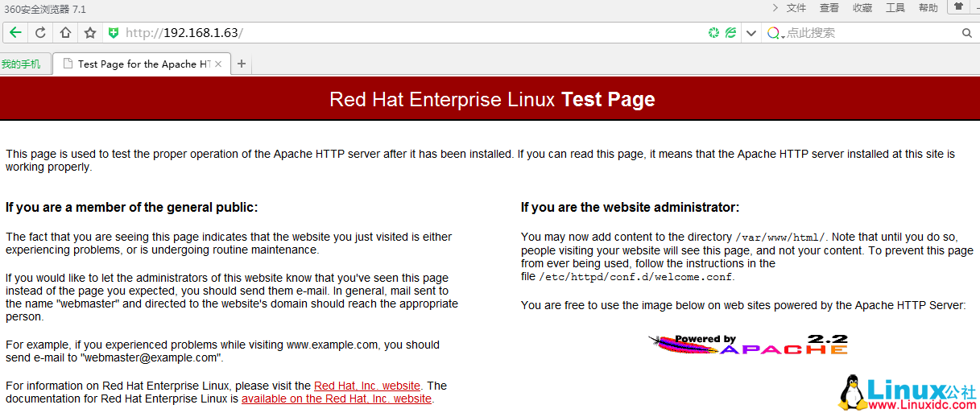This screenshot has width=980, height=413.
Task: Open the 收藏 favorites menu
Action: tap(862, 8)
